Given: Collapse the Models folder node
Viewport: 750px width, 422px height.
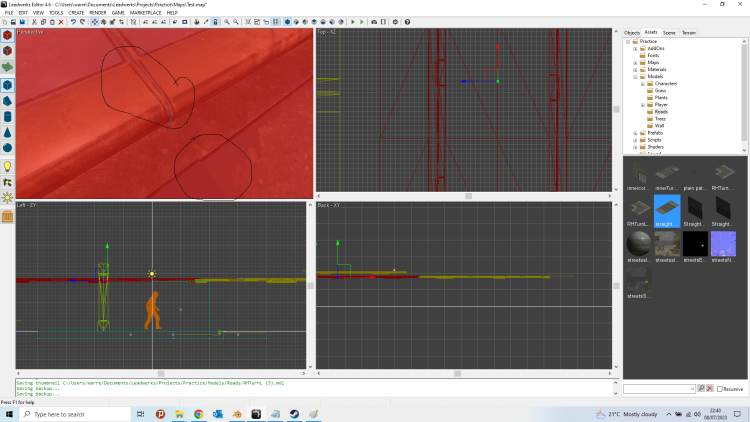Looking at the screenshot, I should 635,76.
